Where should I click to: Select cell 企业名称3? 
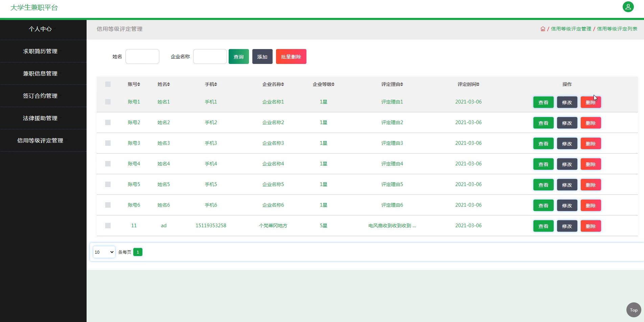[x=273, y=143]
